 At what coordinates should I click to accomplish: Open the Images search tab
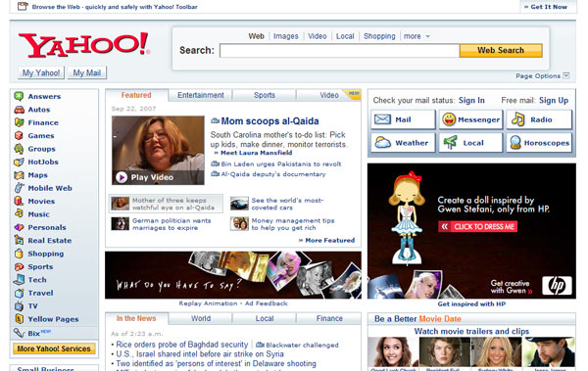tap(286, 36)
